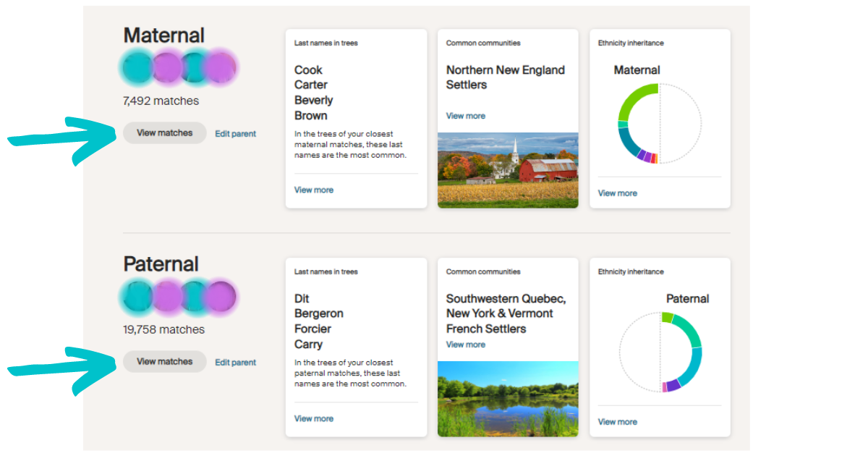
Task: Select the Paternal heading
Action: [161, 264]
